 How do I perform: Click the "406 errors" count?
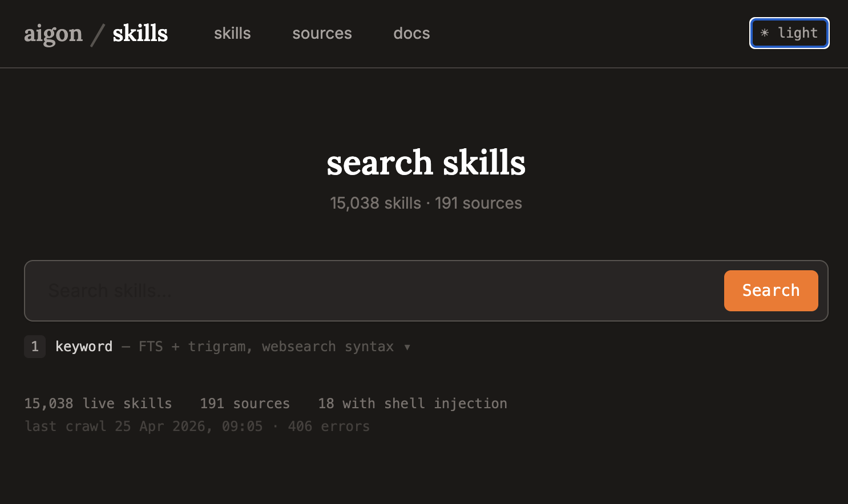coord(329,426)
